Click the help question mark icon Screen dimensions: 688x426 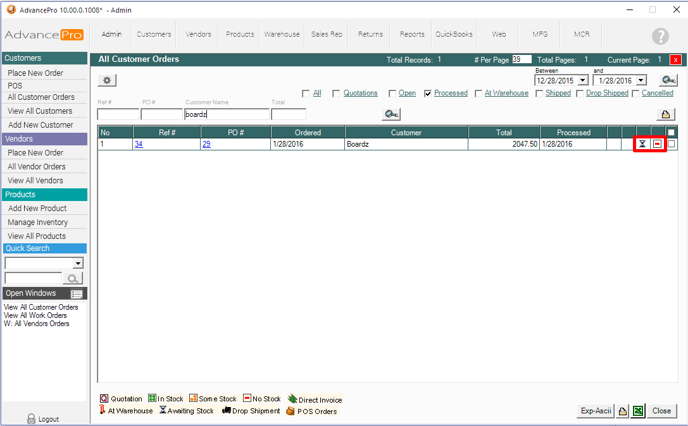point(660,37)
